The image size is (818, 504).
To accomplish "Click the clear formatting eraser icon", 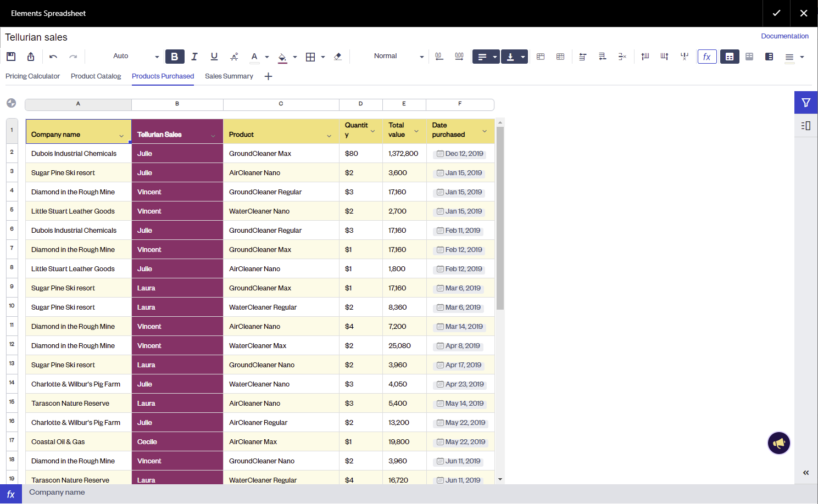I will pos(338,57).
